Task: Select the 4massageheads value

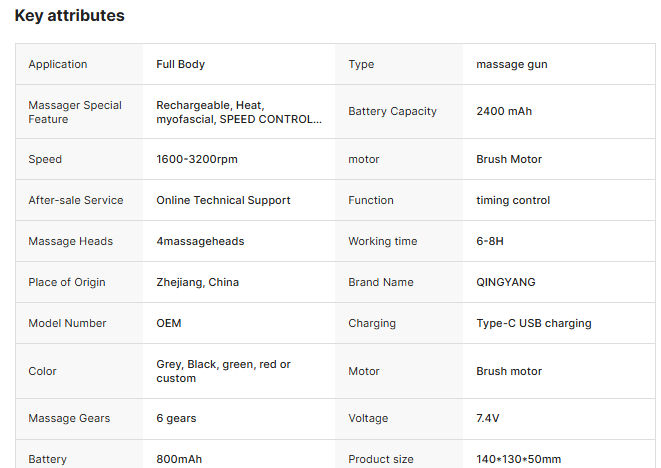Action: tap(200, 241)
